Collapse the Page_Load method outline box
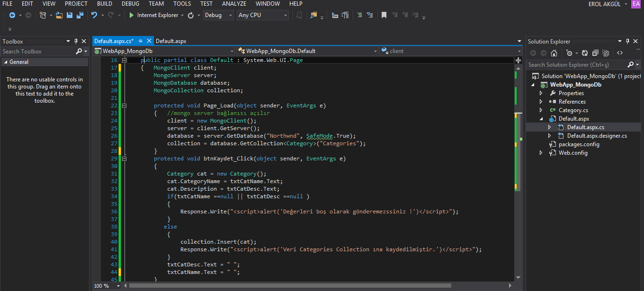This screenshot has width=644, height=291. (124, 106)
